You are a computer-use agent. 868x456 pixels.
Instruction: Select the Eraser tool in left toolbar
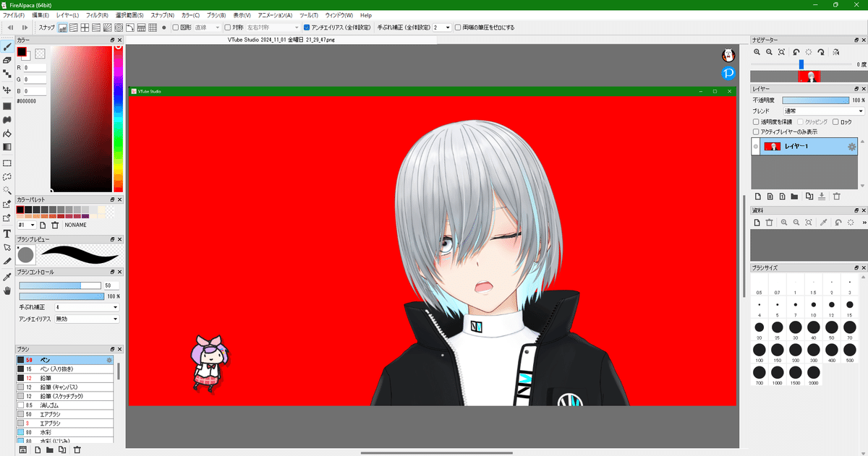click(x=7, y=60)
